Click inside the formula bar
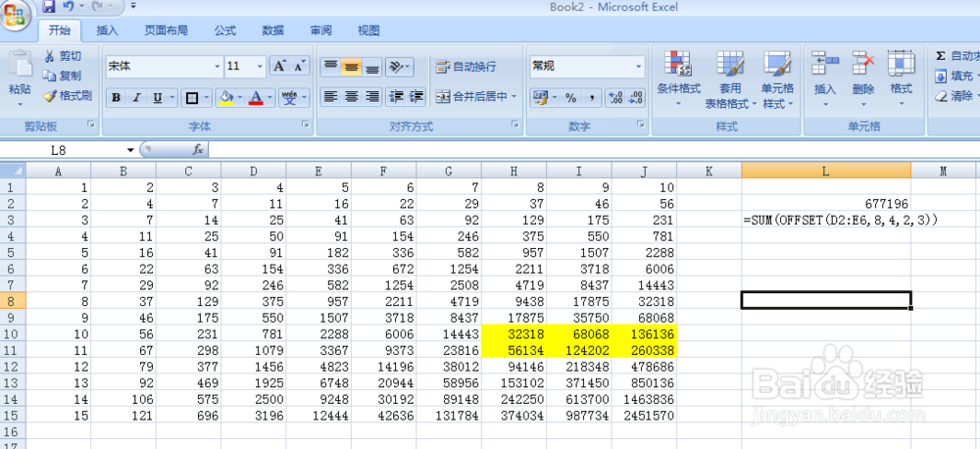980x449 pixels. (594, 149)
